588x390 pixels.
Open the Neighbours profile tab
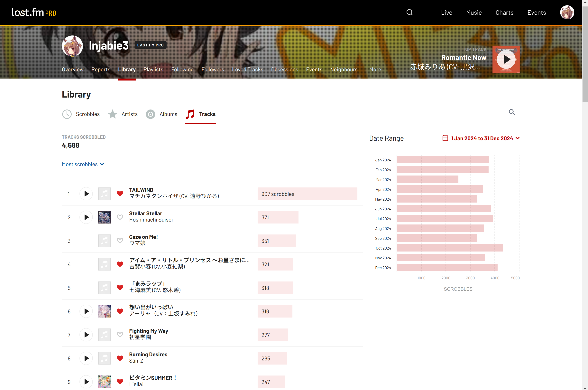[x=344, y=70]
